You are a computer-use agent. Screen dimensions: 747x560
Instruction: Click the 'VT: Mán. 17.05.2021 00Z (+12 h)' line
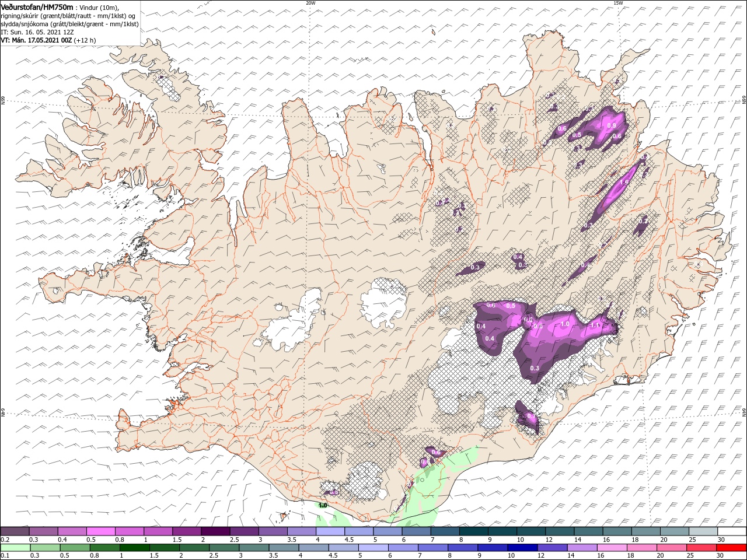48,40
